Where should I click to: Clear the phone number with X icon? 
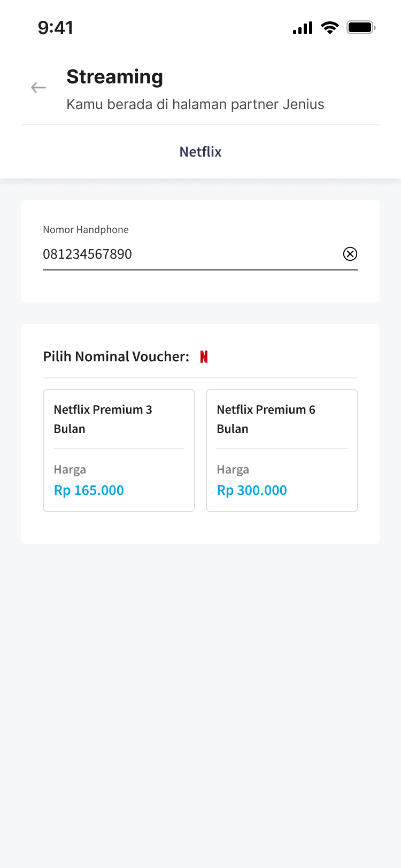pos(350,254)
